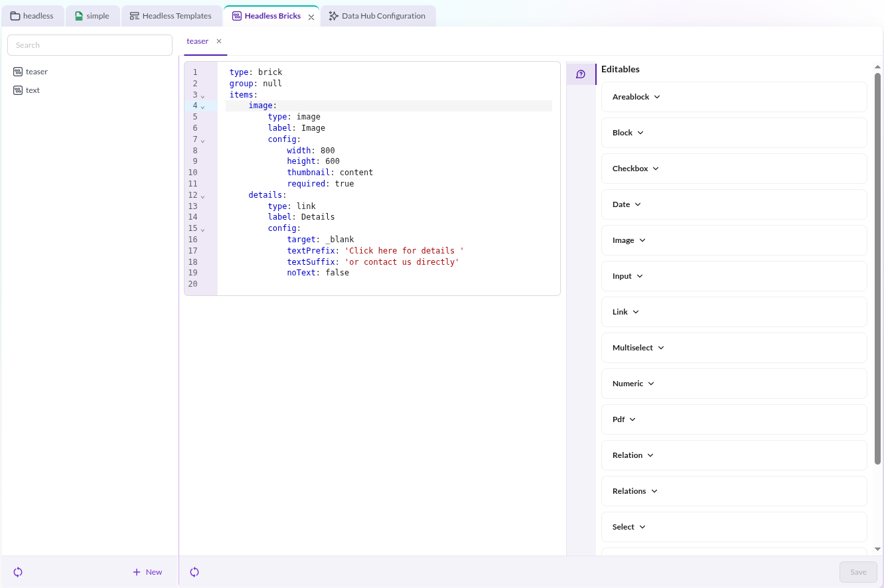Image resolution: width=884 pixels, height=588 pixels.
Task: Click 'target: _blank' code line
Action: click(x=321, y=240)
